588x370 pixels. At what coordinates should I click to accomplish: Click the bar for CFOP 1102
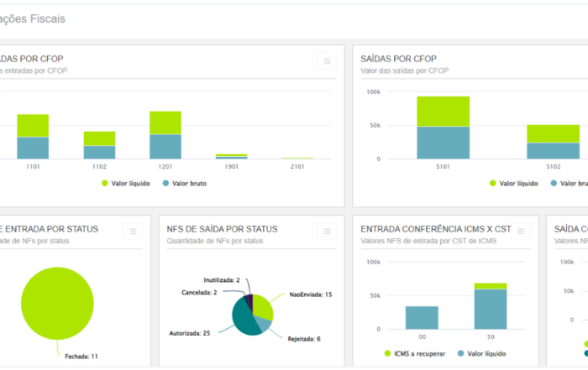pos(99,146)
